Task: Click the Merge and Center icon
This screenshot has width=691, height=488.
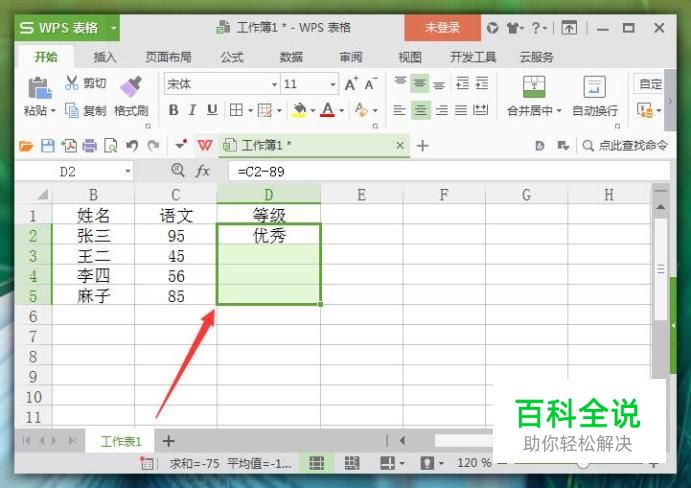Action: click(534, 86)
